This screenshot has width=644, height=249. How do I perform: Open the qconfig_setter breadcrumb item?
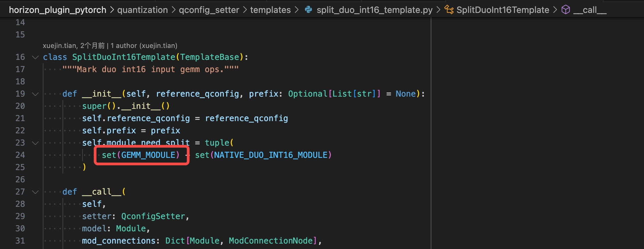point(209,10)
